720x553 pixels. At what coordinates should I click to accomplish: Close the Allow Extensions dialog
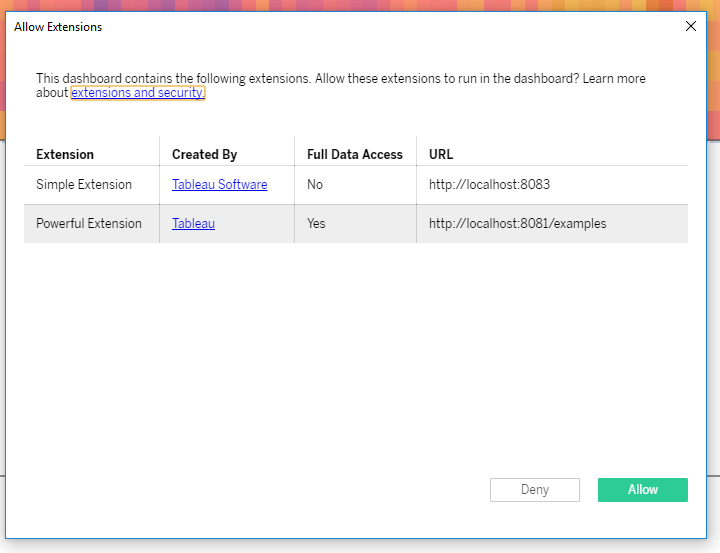tap(690, 27)
